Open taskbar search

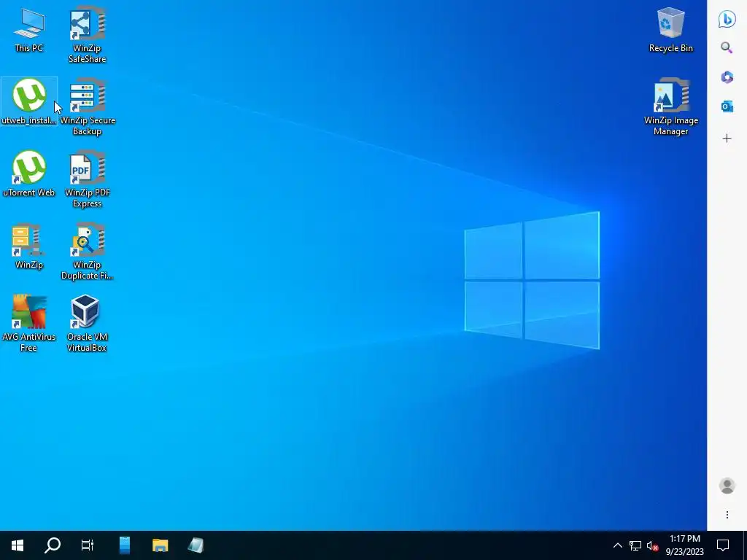click(53, 545)
